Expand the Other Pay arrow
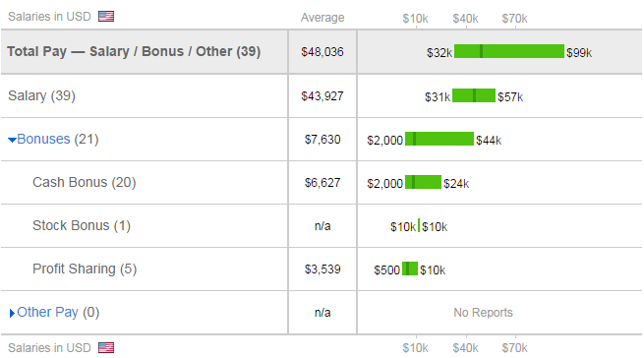The image size is (644, 358). click(x=12, y=313)
